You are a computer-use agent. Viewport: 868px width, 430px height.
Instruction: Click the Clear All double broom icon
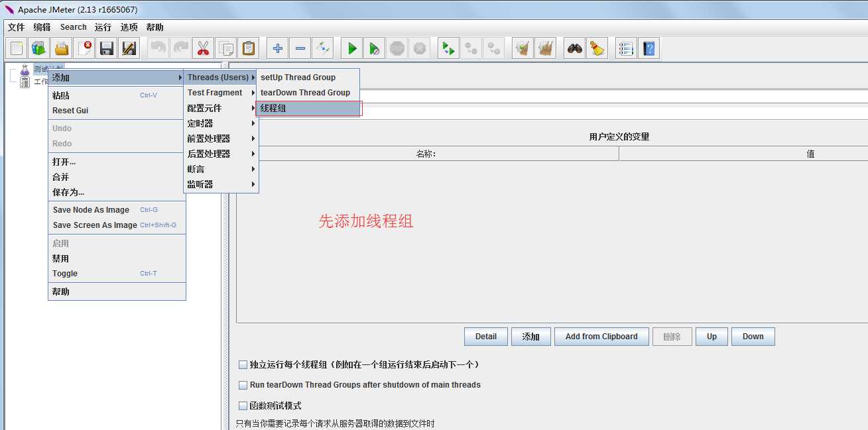546,48
